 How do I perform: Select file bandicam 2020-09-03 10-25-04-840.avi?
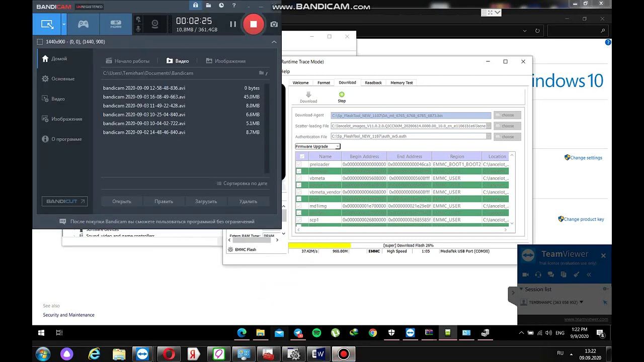(182, 115)
